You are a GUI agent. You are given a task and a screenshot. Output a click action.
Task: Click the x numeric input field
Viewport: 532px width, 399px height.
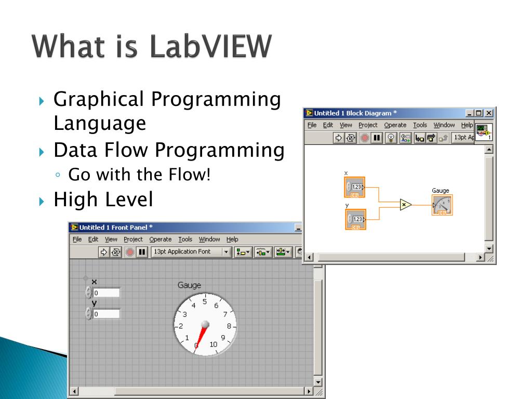tap(106, 293)
